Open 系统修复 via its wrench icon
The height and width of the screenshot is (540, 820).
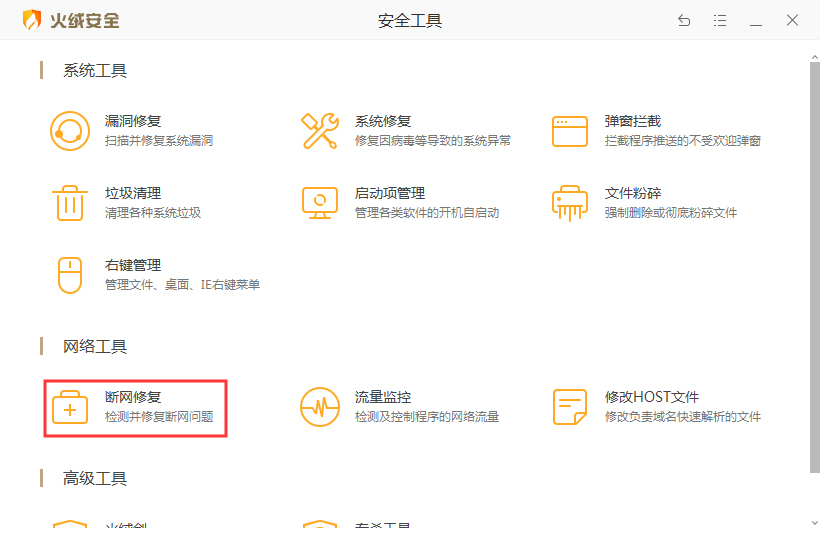[320, 131]
